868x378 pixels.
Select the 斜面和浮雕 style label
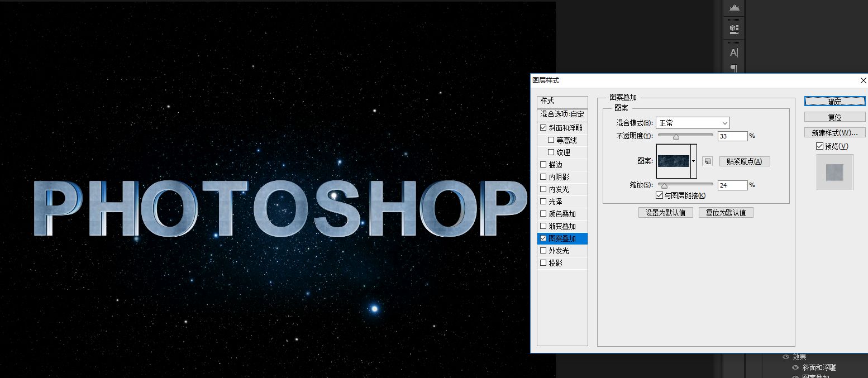point(565,128)
